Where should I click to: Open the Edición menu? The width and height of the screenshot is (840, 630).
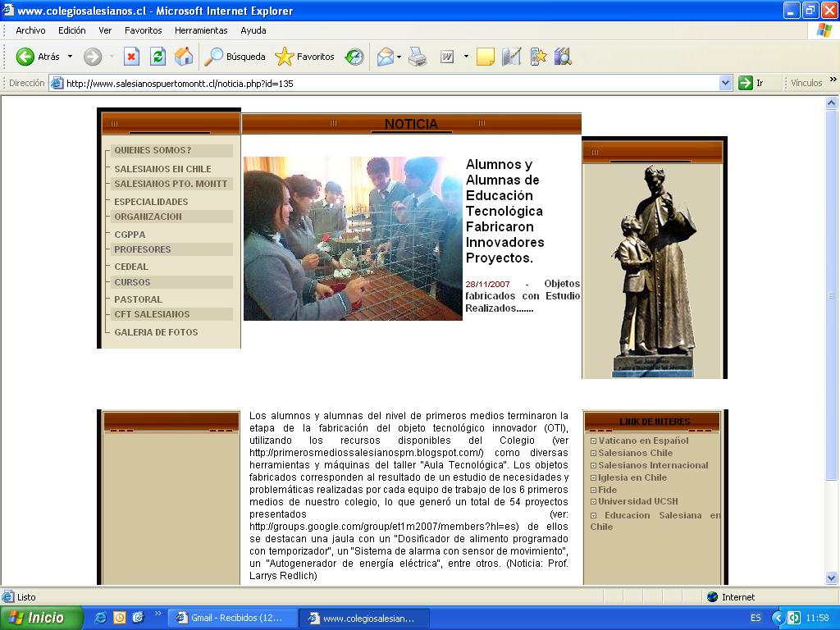[x=72, y=30]
